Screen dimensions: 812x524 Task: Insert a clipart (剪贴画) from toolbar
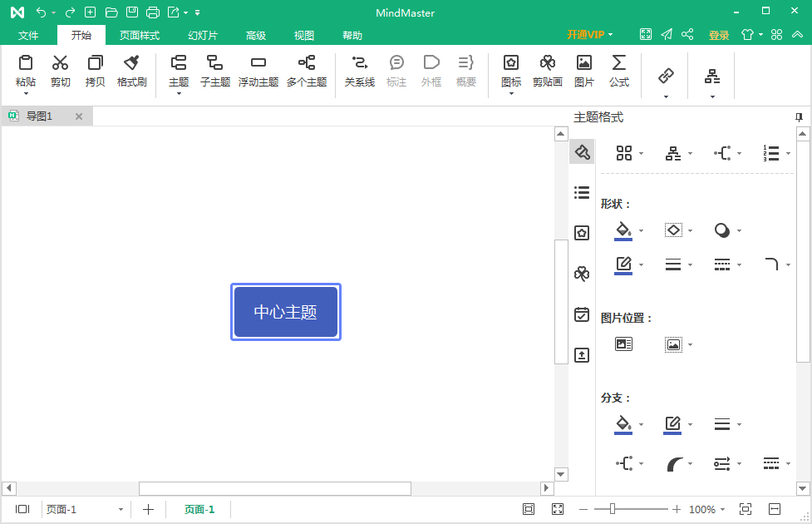pos(547,70)
